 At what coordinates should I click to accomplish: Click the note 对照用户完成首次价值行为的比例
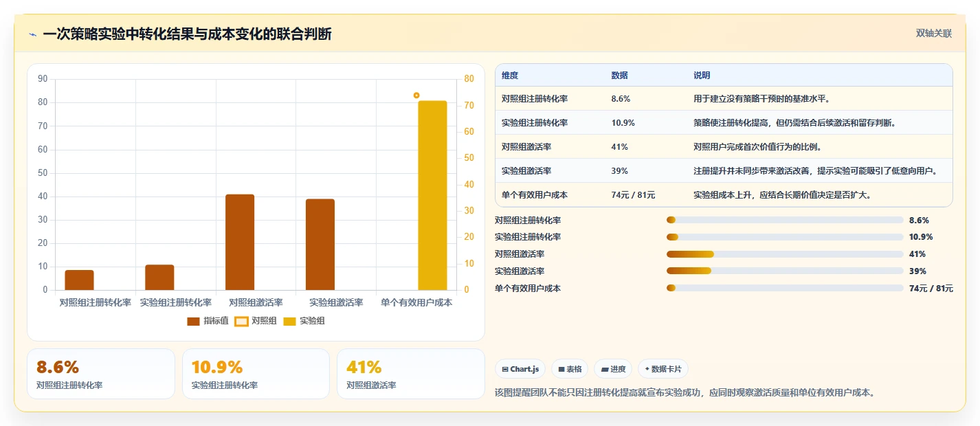pyautogui.click(x=758, y=147)
